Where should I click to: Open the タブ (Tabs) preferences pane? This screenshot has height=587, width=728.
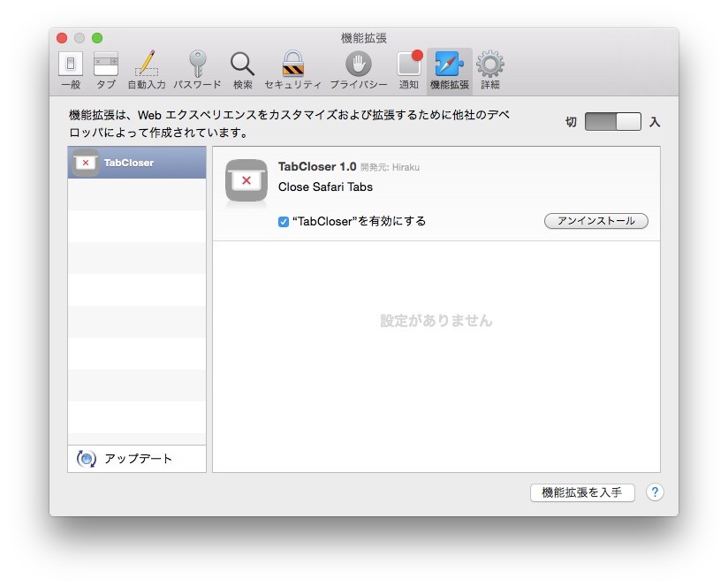[x=106, y=71]
